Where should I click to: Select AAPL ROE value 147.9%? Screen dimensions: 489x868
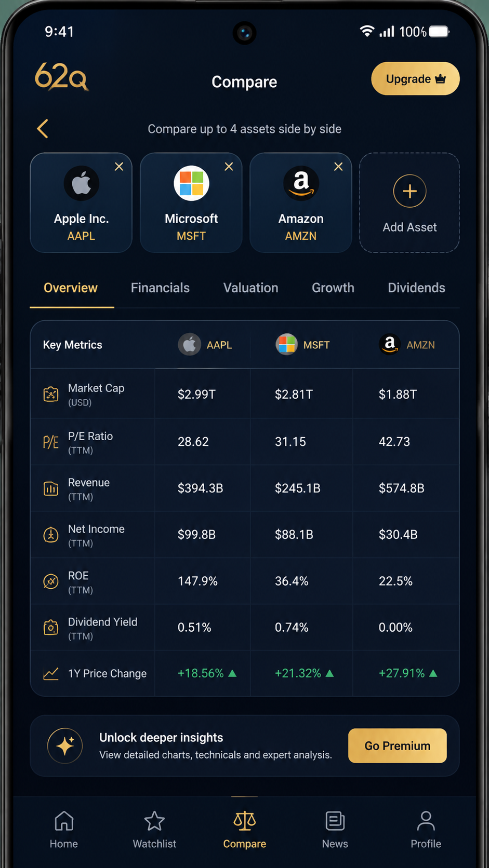(x=197, y=581)
